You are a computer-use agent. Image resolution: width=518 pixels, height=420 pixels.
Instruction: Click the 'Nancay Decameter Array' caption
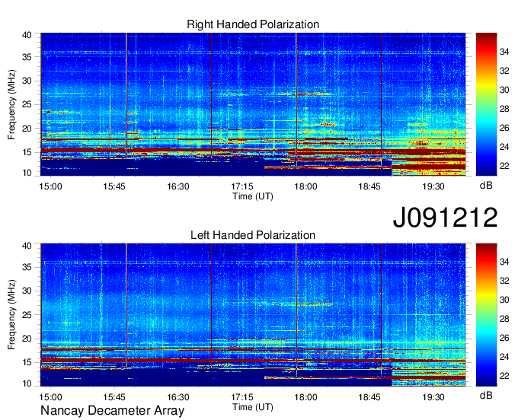click(112, 411)
